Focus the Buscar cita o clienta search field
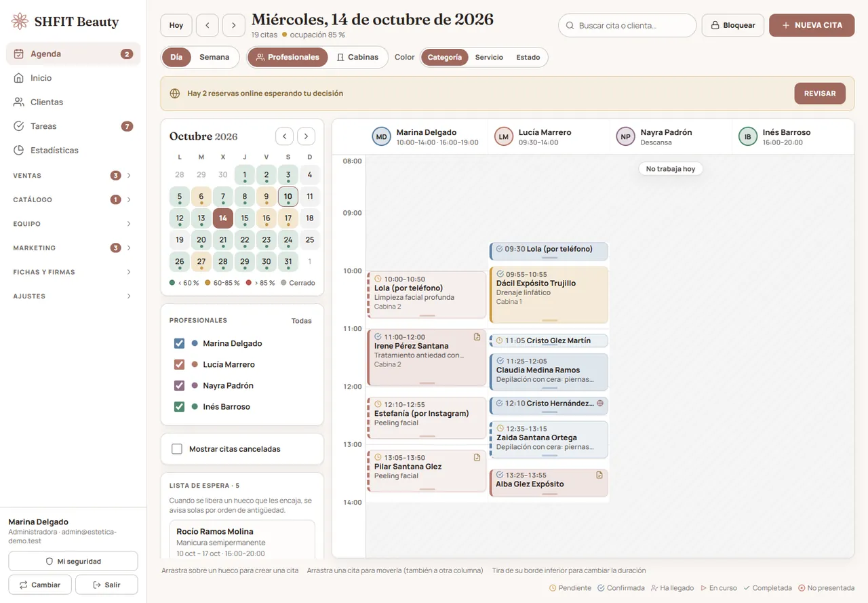 tap(627, 25)
